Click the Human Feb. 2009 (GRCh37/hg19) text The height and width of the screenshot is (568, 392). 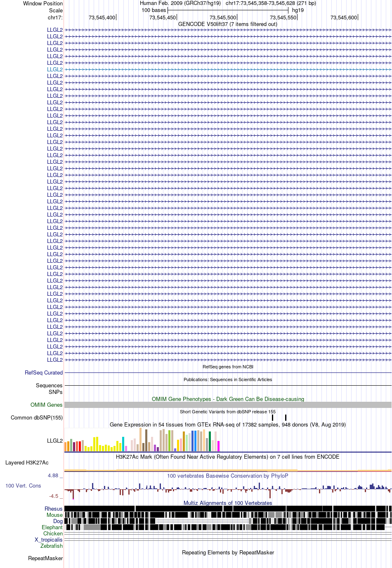(x=180, y=3)
